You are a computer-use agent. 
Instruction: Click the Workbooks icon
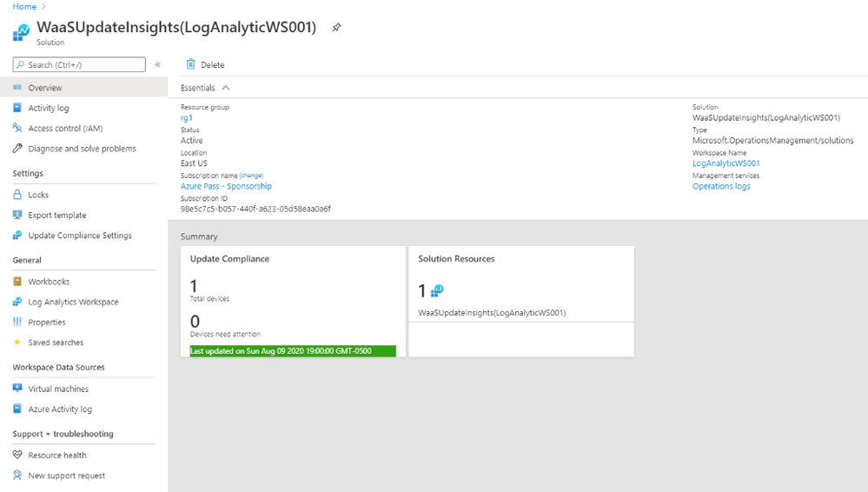click(17, 281)
